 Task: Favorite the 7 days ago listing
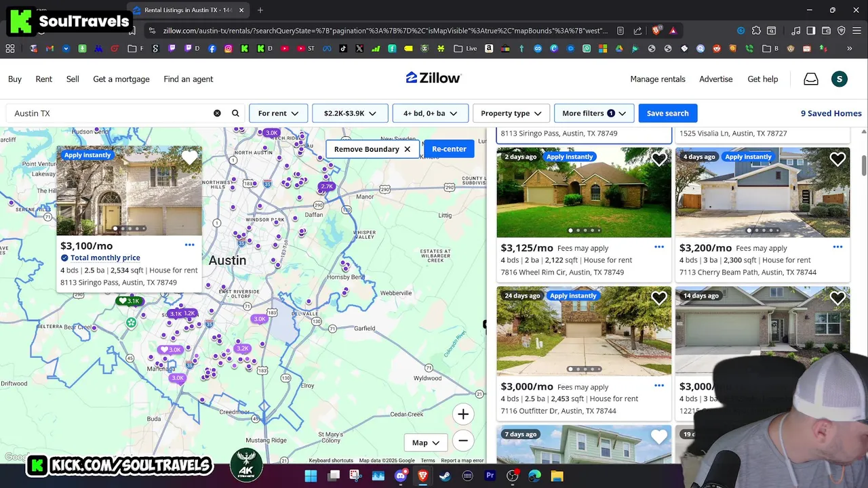point(659,437)
